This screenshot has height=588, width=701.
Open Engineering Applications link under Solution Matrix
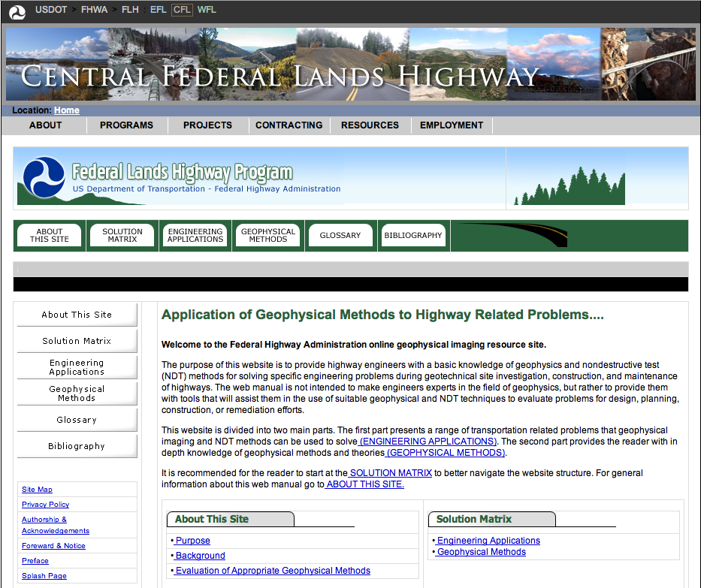(x=488, y=541)
